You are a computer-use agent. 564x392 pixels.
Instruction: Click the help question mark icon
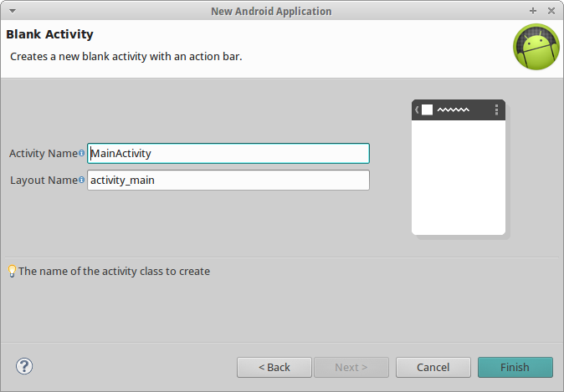pyautogui.click(x=24, y=366)
